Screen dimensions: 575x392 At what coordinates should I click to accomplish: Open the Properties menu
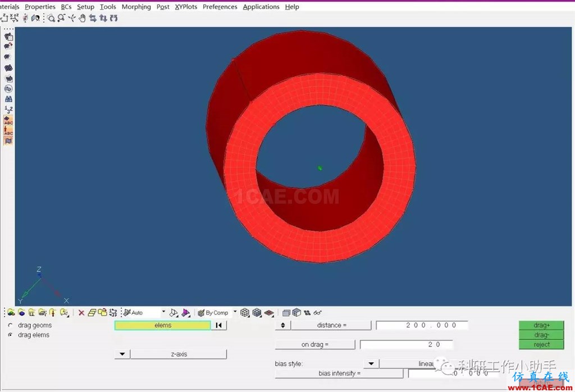40,7
